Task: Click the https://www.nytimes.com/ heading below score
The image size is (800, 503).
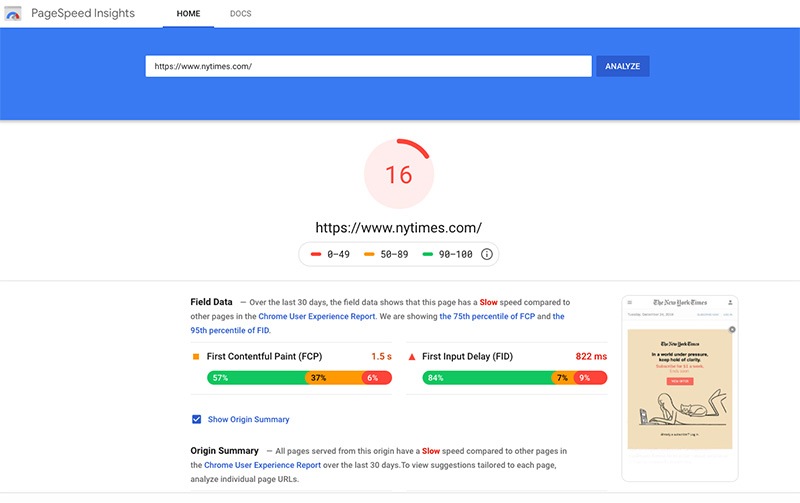Action: pyautogui.click(x=398, y=228)
